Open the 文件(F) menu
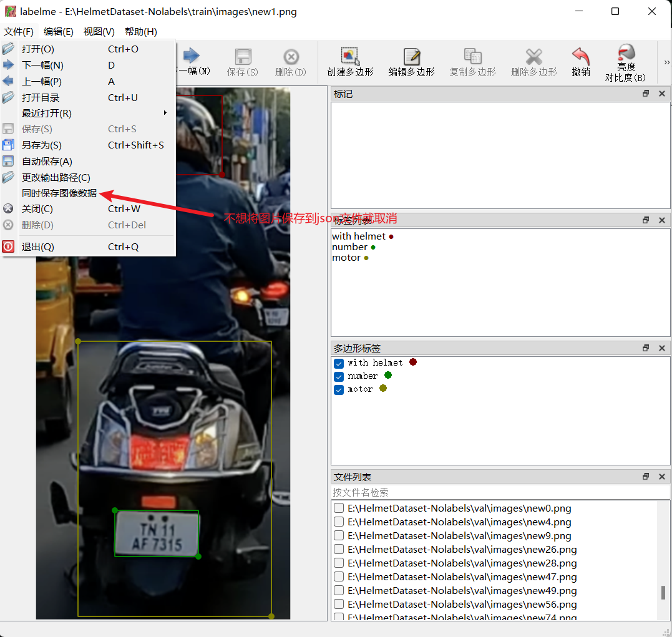The image size is (672, 637). coord(19,32)
